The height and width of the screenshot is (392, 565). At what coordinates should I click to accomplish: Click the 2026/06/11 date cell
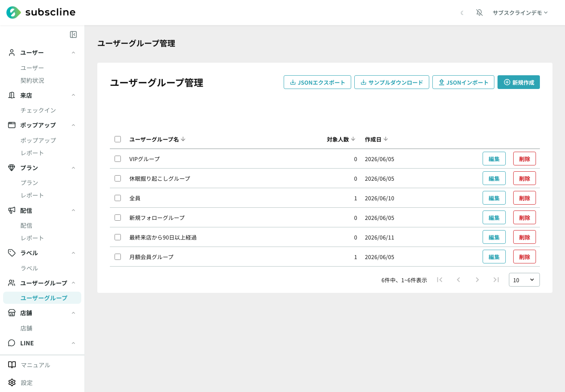379,238
